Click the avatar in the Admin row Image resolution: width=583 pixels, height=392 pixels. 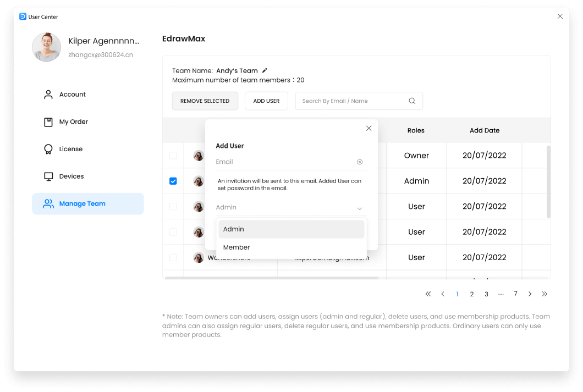tap(199, 181)
